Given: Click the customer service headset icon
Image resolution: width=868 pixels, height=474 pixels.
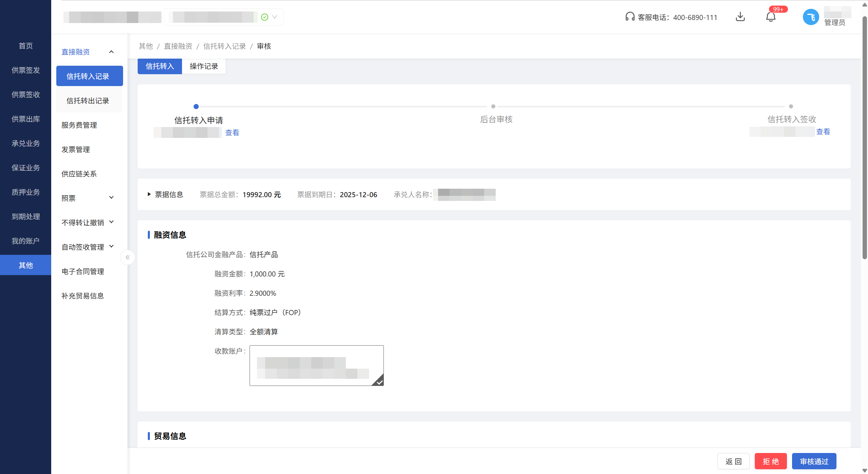Looking at the screenshot, I should coord(630,17).
